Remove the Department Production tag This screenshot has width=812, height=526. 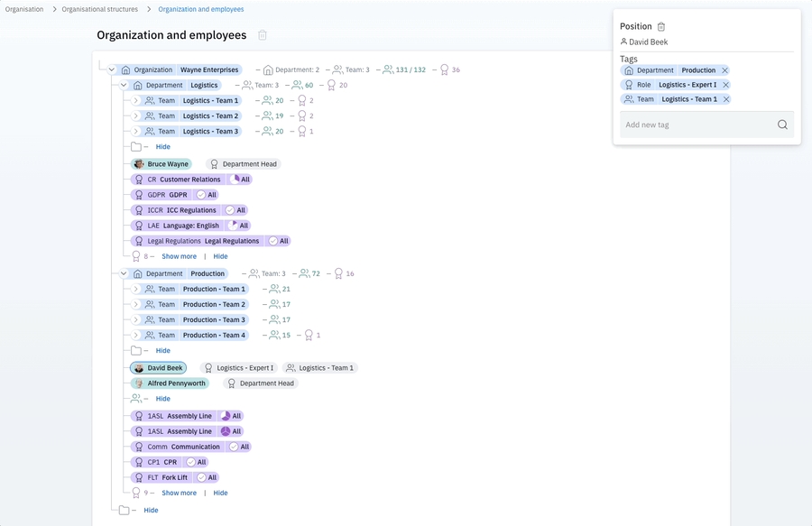(x=725, y=70)
